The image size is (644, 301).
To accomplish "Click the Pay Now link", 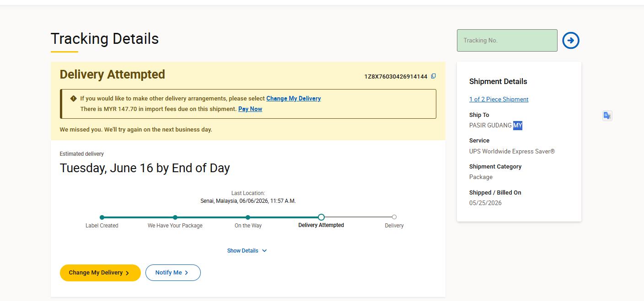I will [250, 109].
